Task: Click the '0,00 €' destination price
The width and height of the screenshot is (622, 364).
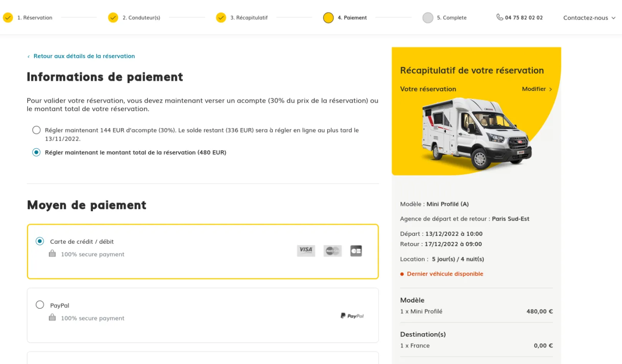Action: pyautogui.click(x=543, y=346)
